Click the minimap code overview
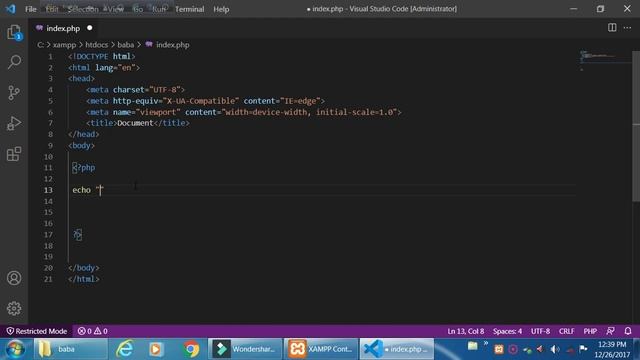The image size is (640, 360). coord(604,61)
